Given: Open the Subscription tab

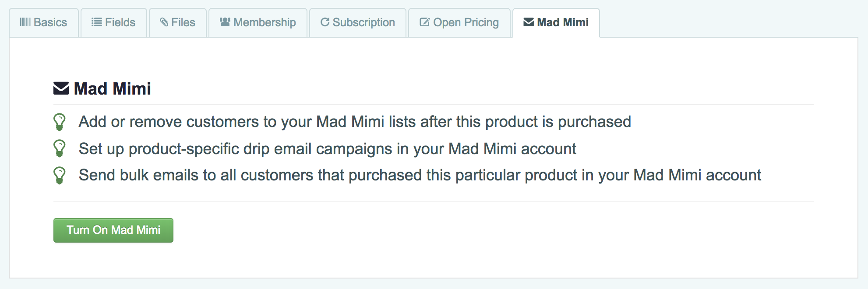Looking at the screenshot, I should pos(358,23).
